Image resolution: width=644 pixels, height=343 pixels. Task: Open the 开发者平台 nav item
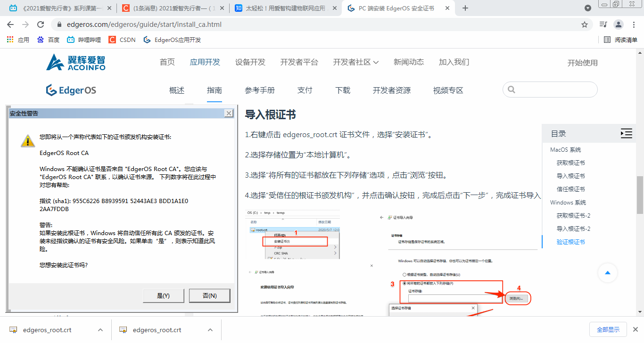point(299,62)
